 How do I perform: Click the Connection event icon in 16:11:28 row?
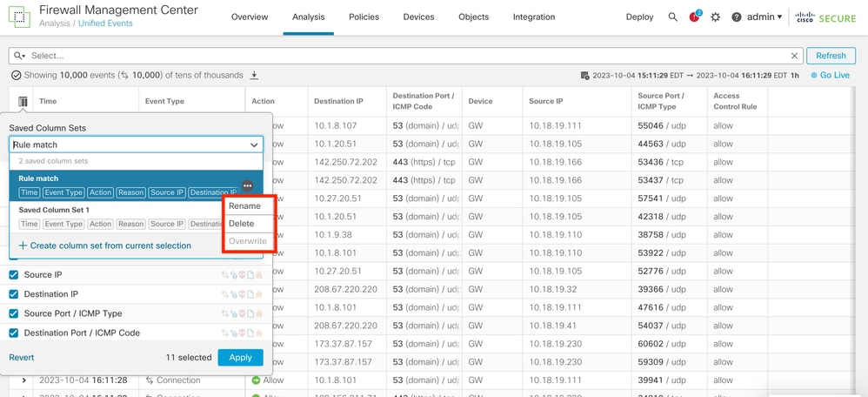click(x=149, y=380)
